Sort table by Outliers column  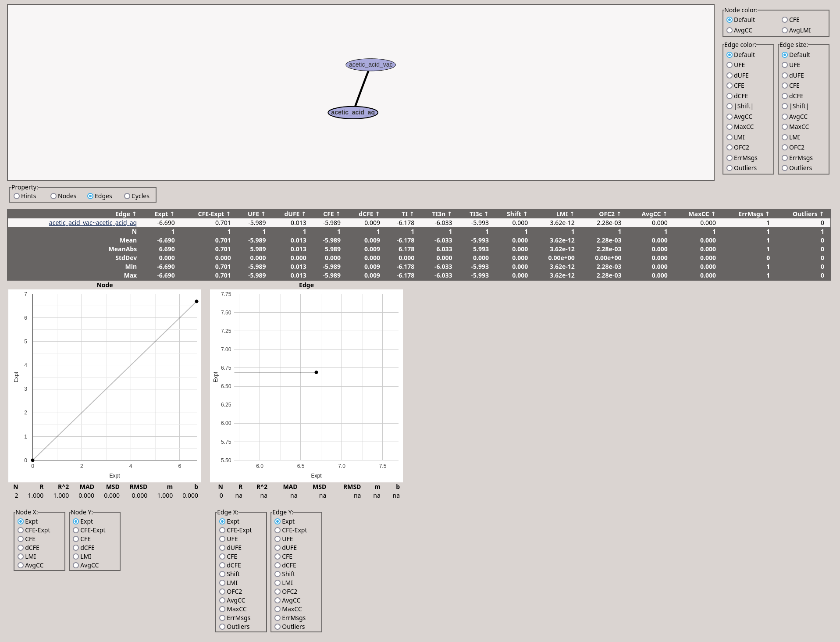pyautogui.click(x=808, y=214)
